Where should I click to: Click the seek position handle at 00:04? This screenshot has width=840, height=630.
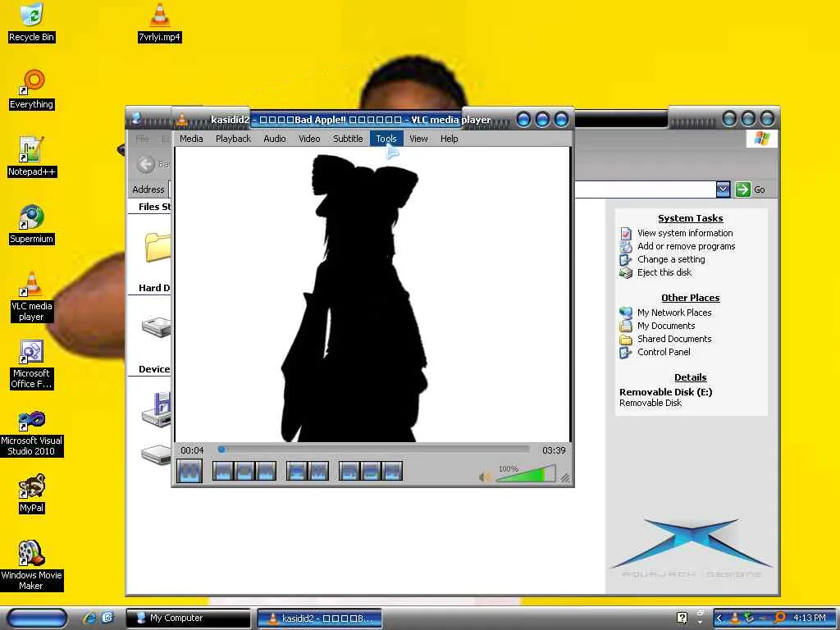click(x=221, y=450)
